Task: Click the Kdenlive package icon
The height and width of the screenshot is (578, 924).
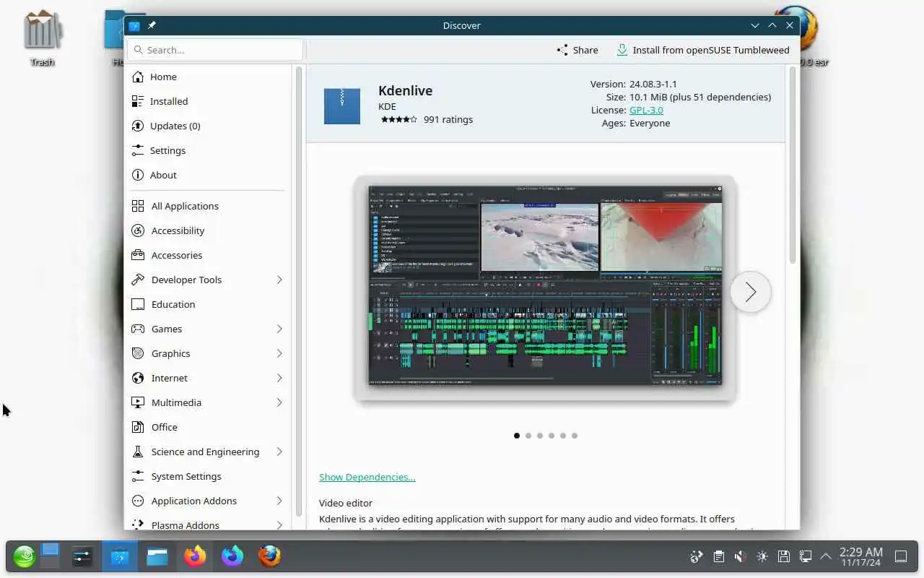Action: pyautogui.click(x=342, y=106)
